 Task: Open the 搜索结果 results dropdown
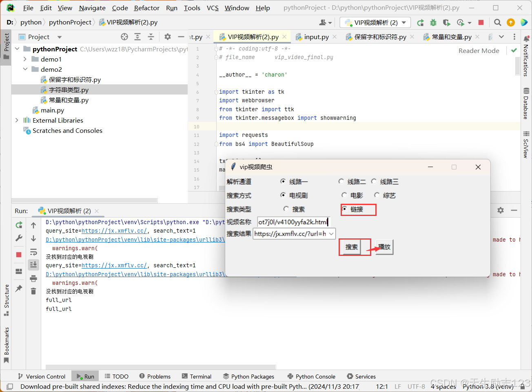point(331,233)
